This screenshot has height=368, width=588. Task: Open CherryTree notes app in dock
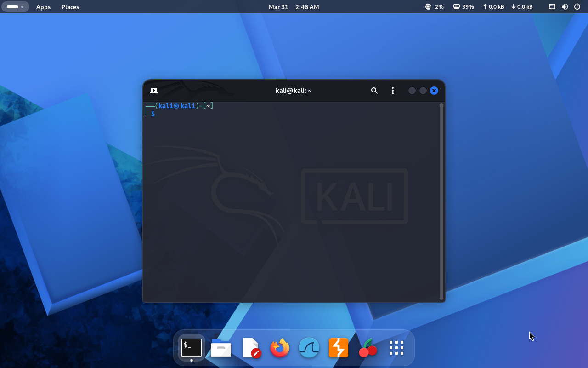coord(367,348)
